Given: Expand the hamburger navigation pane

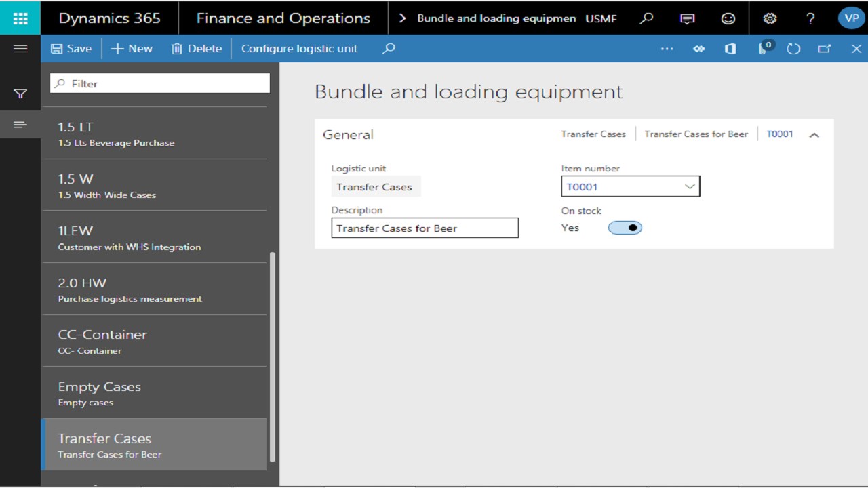Looking at the screenshot, I should click(20, 49).
